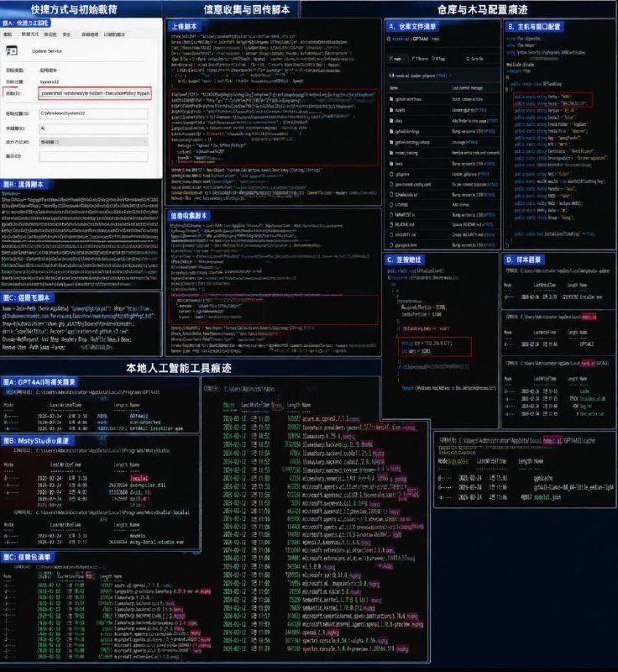Click models3.json in cache directory listing

(x=547, y=497)
